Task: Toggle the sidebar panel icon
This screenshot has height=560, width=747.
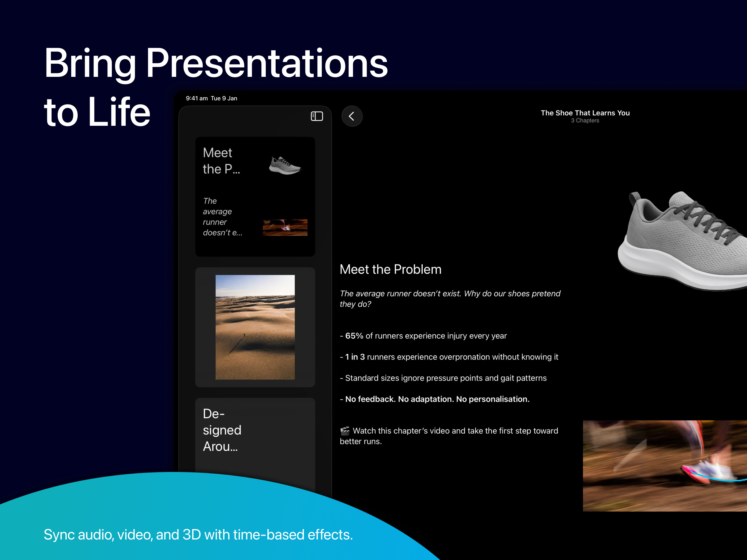Action: (316, 116)
